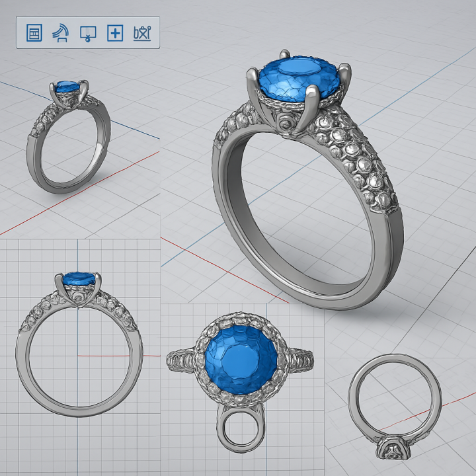Click the plus add icon in toolbar

coord(115,32)
